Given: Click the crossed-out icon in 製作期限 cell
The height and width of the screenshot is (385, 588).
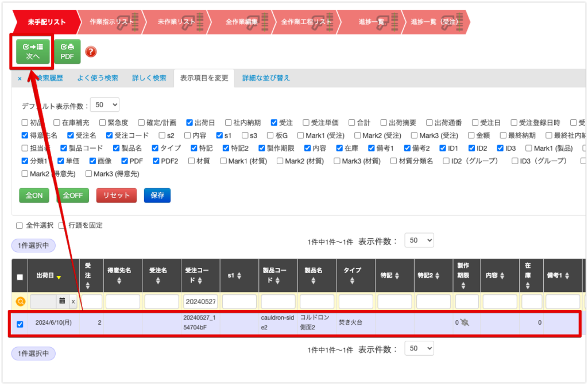Looking at the screenshot, I should pos(465,322).
